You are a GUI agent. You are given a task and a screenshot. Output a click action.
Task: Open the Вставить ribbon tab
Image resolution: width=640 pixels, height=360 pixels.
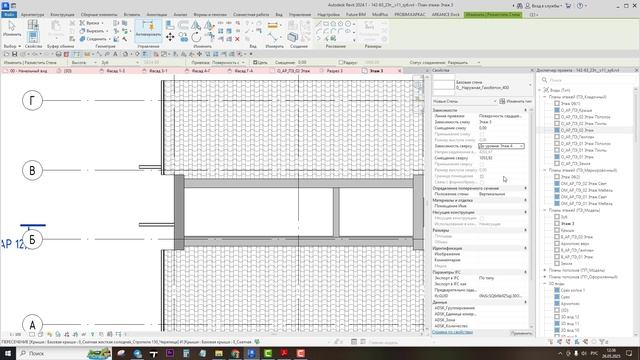131,15
